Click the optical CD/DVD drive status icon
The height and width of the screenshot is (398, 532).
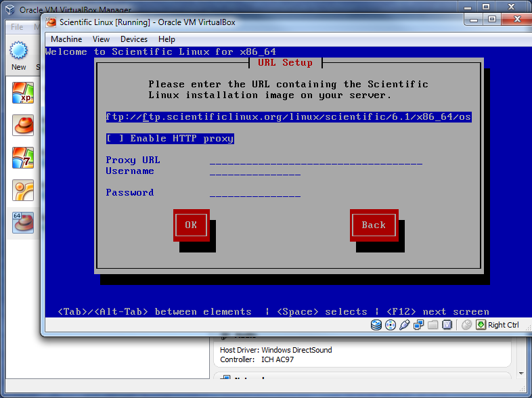click(x=391, y=325)
